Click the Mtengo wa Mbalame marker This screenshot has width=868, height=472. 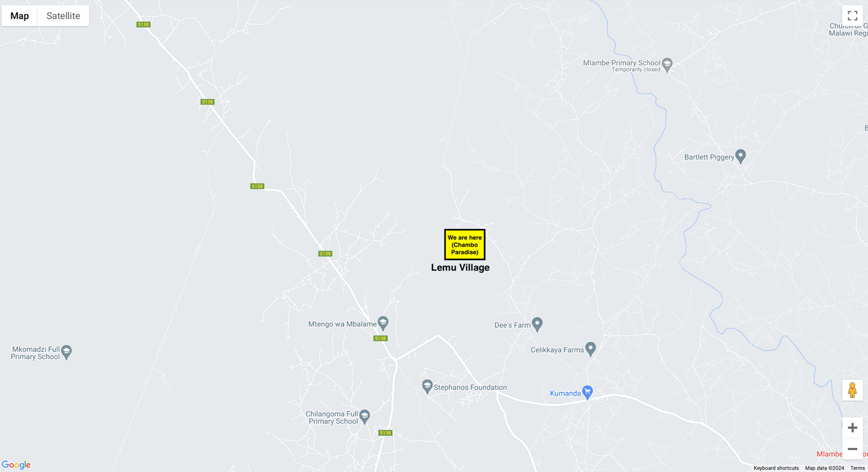point(383,323)
